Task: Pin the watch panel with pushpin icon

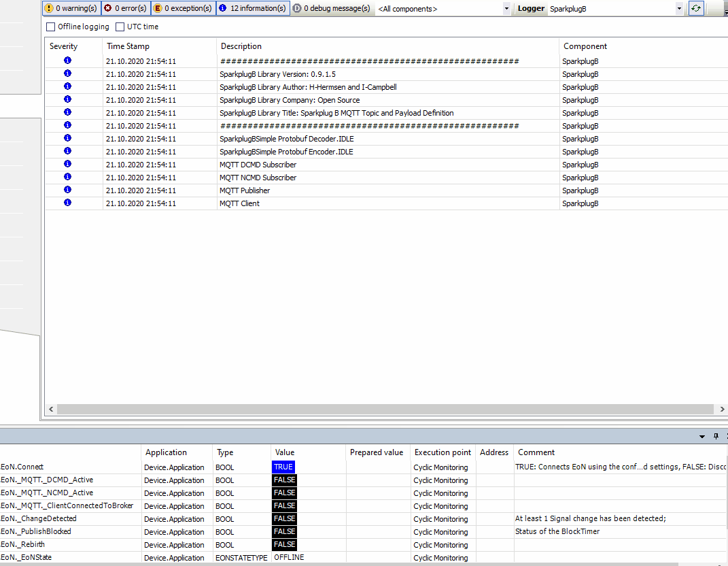Action: 716,437
